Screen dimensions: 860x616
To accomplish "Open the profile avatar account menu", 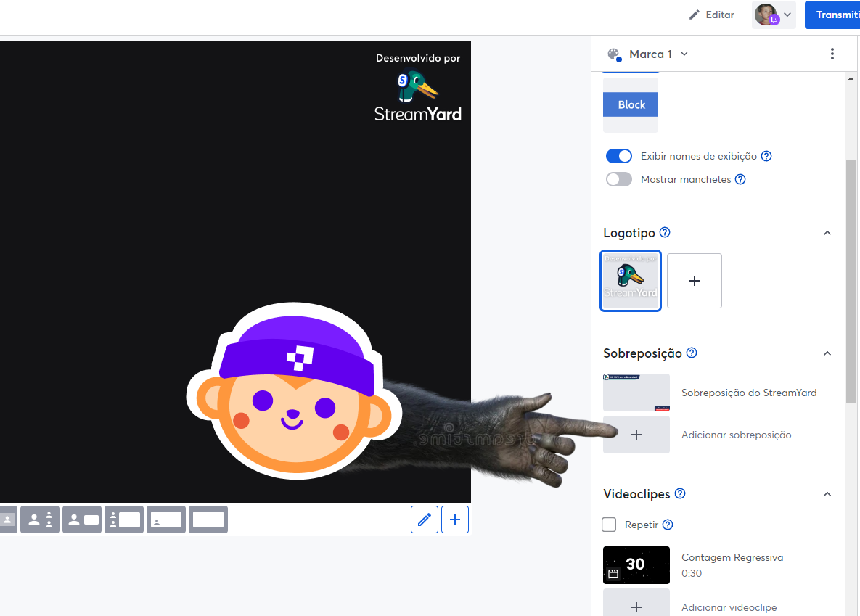I will tap(774, 15).
